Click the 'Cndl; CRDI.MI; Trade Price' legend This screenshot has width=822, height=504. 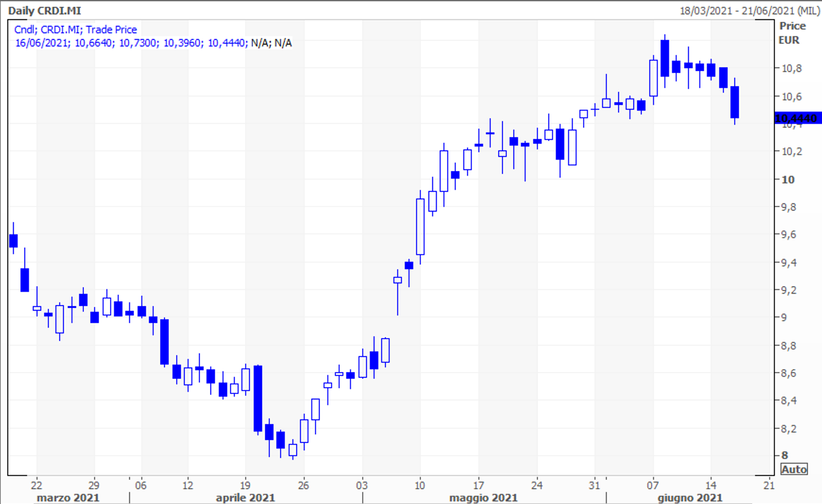tap(76, 30)
